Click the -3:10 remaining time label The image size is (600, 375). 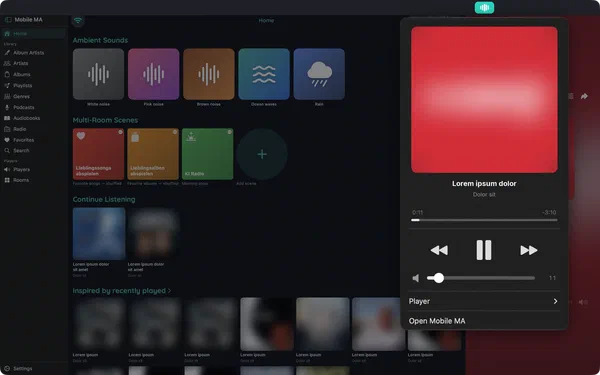(549, 212)
